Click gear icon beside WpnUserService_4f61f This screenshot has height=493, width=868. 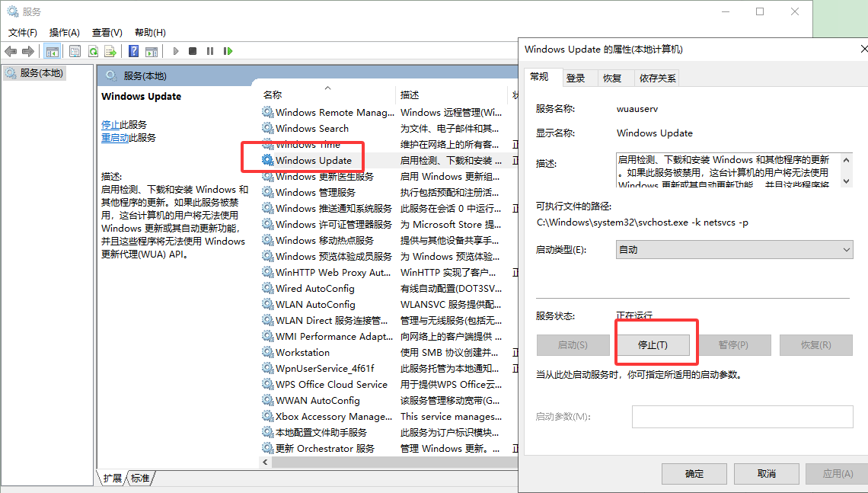[268, 368]
